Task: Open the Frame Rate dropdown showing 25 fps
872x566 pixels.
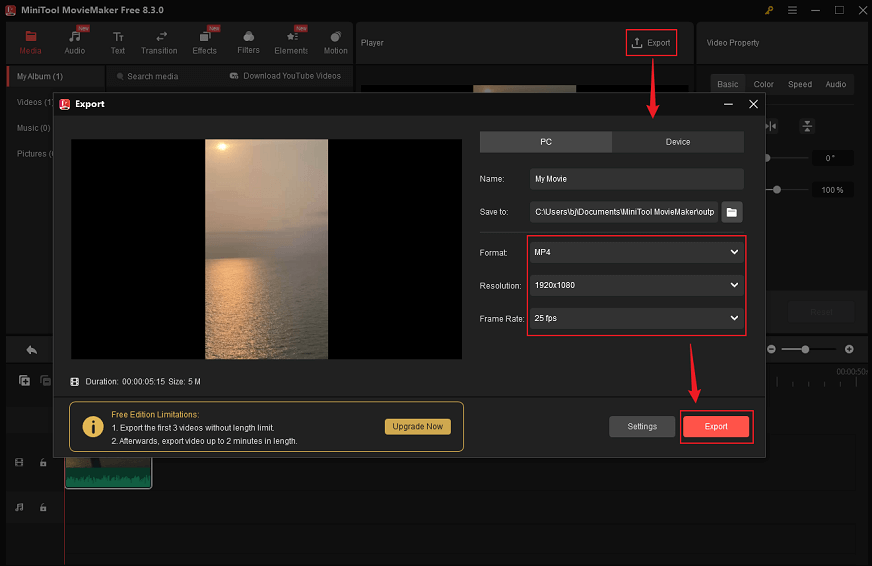Action: pyautogui.click(x=636, y=319)
